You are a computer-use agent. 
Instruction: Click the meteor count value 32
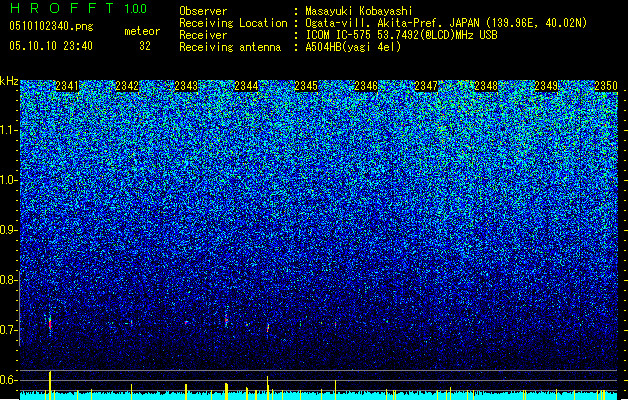pyautogui.click(x=145, y=46)
